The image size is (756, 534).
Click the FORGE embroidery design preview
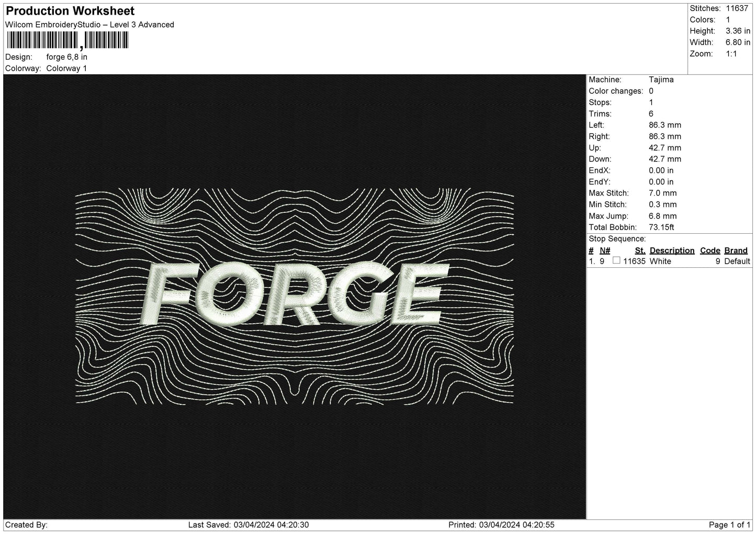pos(295,297)
